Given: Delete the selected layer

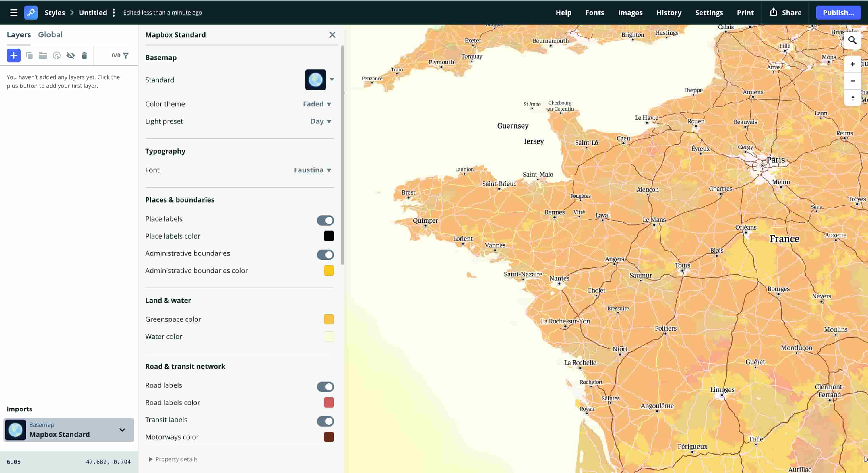Looking at the screenshot, I should pyautogui.click(x=84, y=55).
